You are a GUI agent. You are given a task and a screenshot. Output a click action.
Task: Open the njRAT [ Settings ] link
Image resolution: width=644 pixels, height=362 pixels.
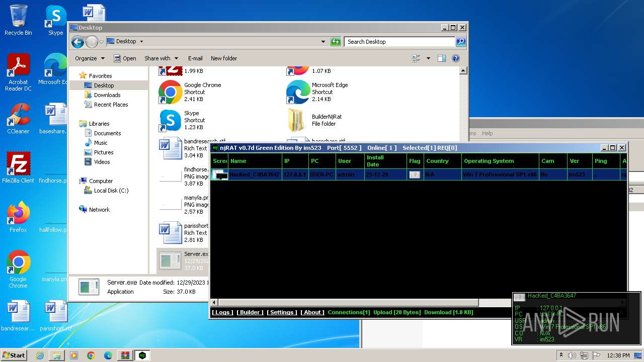(x=282, y=312)
